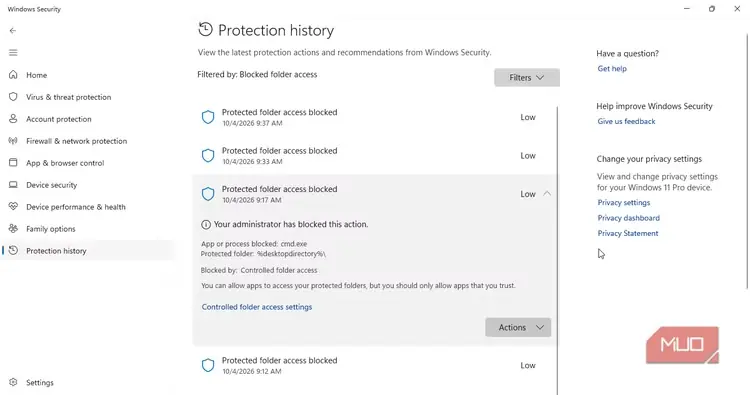
Task: Open the Actions dropdown button
Action: point(518,328)
